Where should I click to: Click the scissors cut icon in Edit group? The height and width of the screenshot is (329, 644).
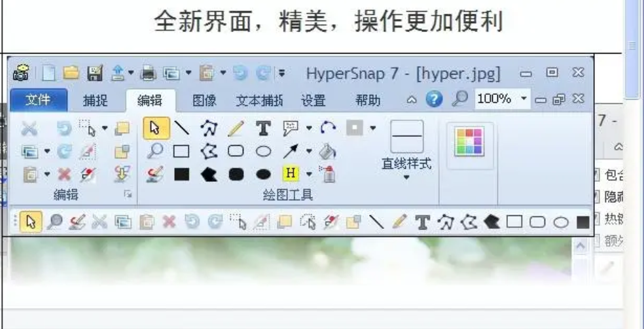29,128
